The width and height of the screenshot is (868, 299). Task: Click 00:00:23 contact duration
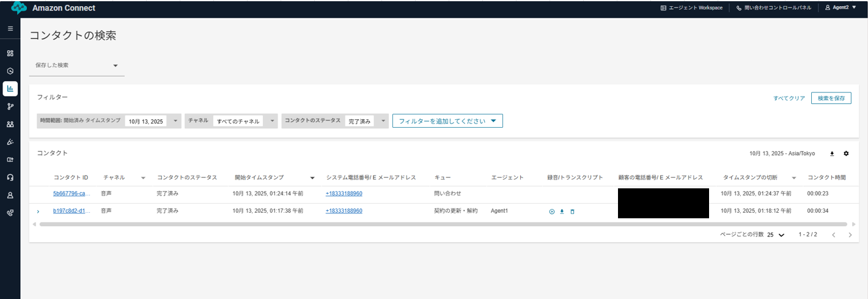pyautogui.click(x=818, y=193)
